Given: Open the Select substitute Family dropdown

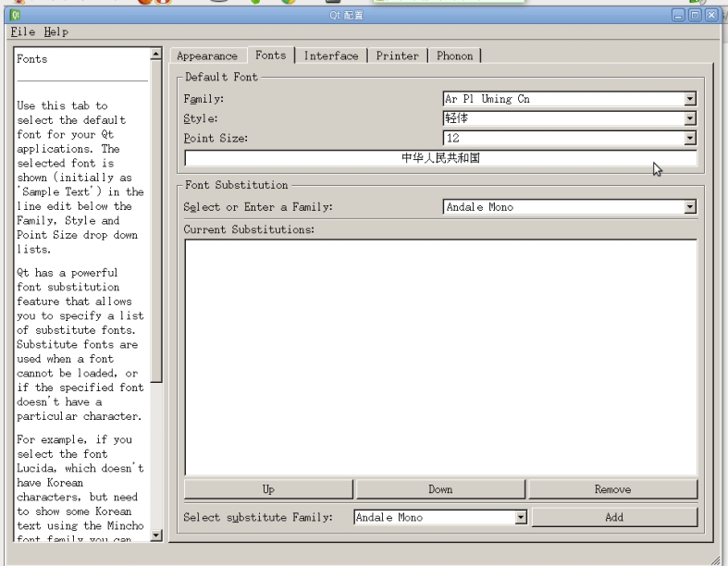Looking at the screenshot, I should (521, 517).
